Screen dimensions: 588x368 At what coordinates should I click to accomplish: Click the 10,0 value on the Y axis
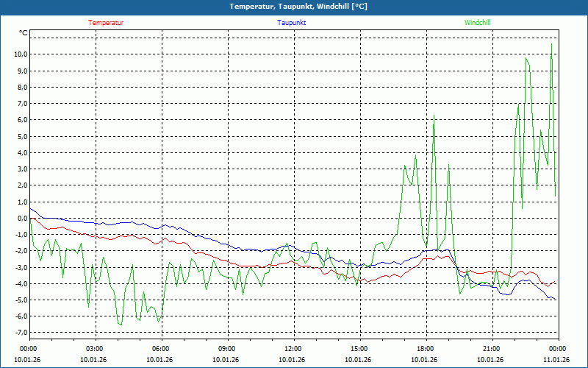tap(18, 54)
